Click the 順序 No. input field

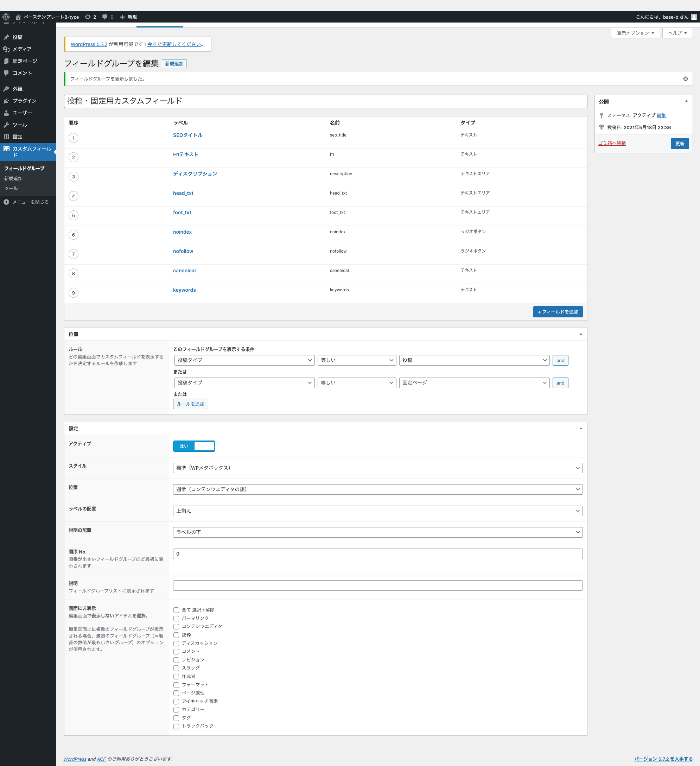tap(377, 553)
